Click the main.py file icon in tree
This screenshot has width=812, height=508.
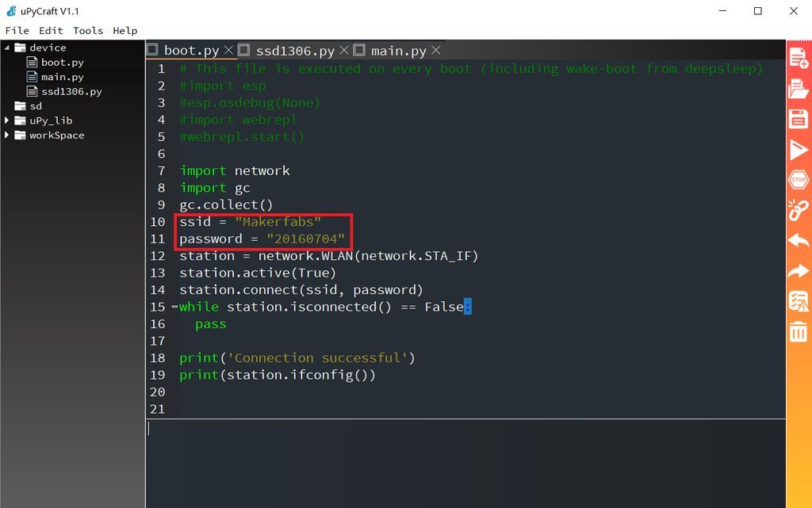pos(32,77)
